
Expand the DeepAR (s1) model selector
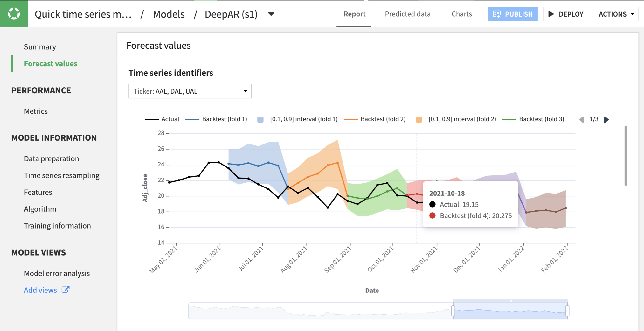tap(271, 14)
